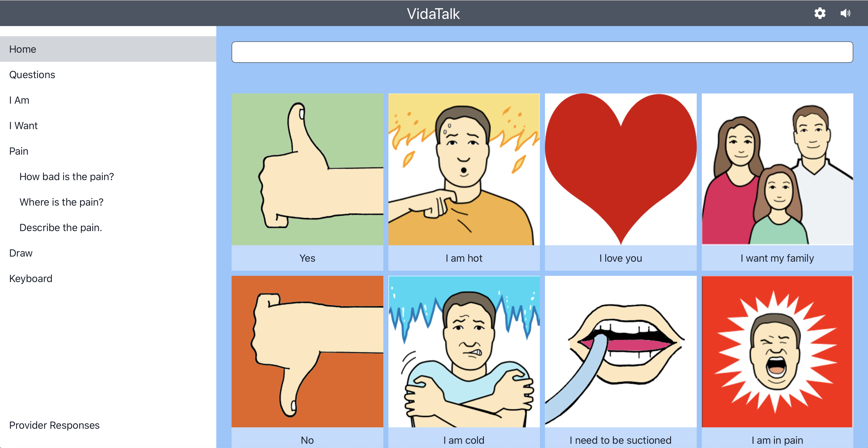Screen dimensions: 868x448
Task: Select the I am cold picture
Action: [464, 352]
